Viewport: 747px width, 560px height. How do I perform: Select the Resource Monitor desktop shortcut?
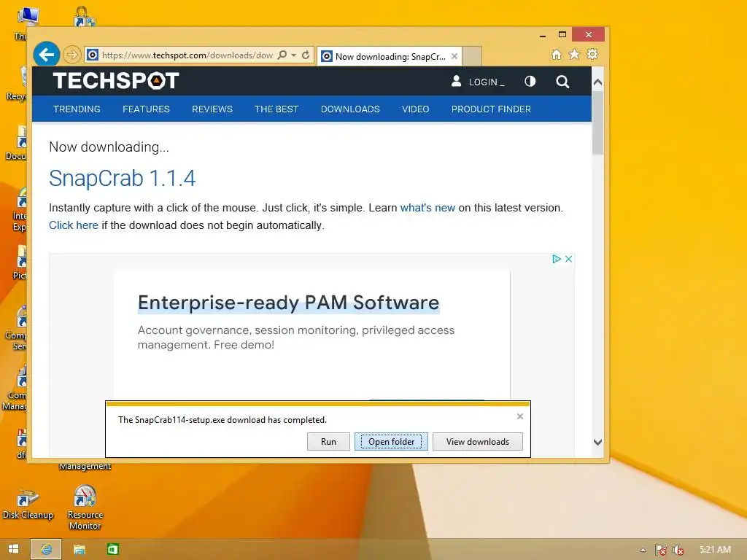tap(85, 508)
